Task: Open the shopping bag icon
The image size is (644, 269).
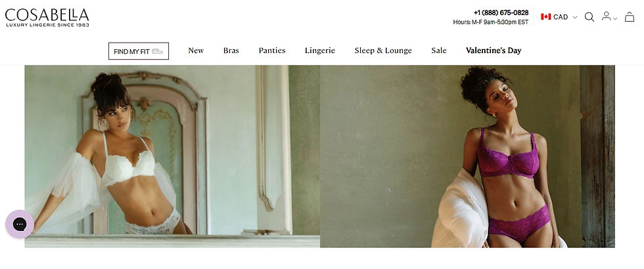Action: tap(630, 17)
